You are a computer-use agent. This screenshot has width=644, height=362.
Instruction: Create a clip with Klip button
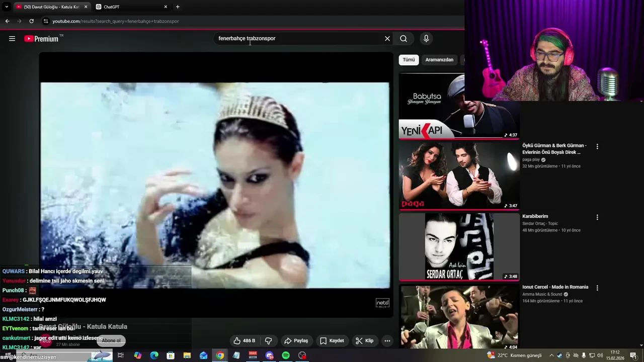[364, 341]
